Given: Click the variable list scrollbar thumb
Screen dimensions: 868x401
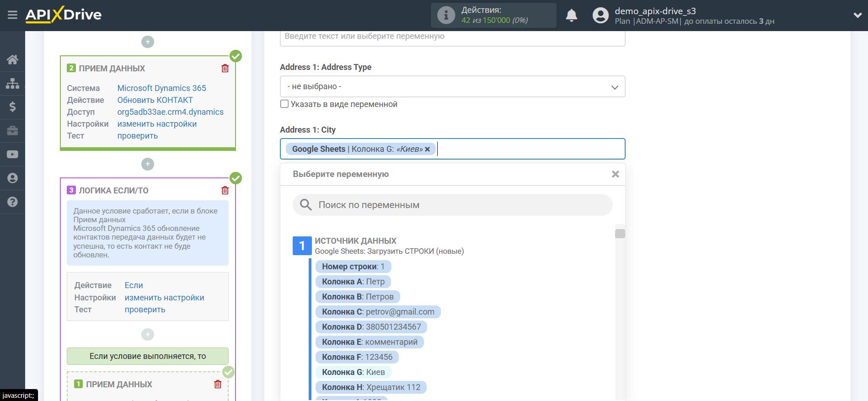Looking at the screenshot, I should tap(620, 234).
